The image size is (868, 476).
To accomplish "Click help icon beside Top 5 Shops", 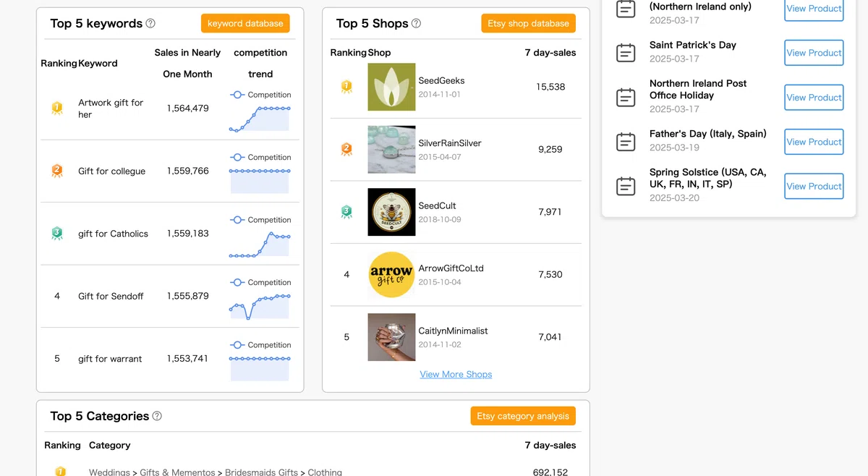I will (x=416, y=23).
